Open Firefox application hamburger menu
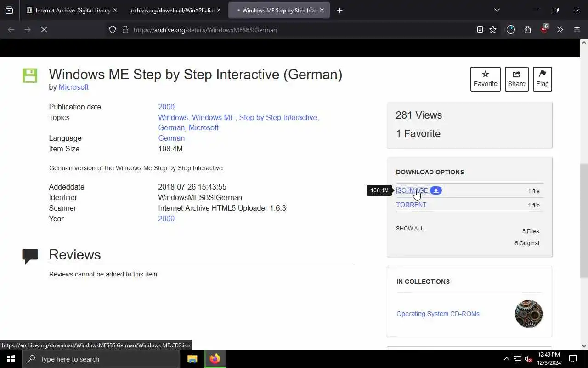 [577, 29]
